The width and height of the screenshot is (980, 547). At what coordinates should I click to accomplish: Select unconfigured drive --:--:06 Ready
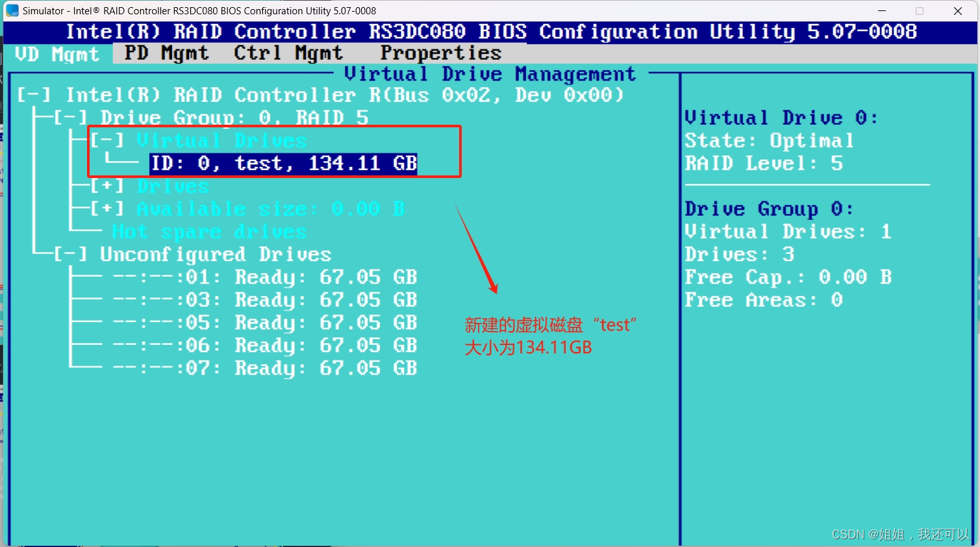point(265,346)
